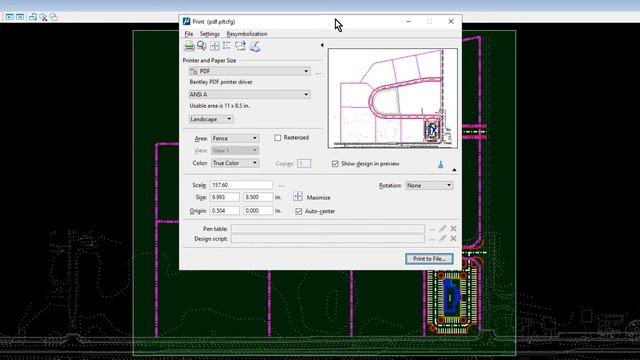
Task: Clear the Pen table with the X icon
Action: coord(453,229)
